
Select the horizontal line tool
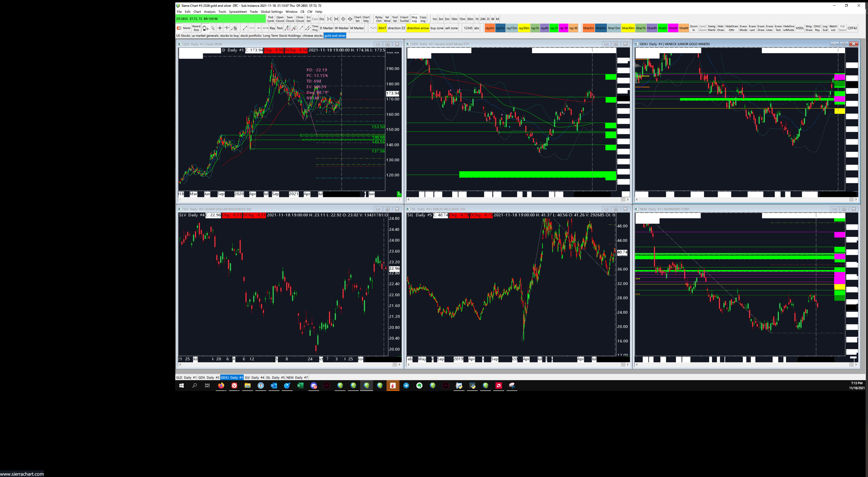tap(252, 28)
